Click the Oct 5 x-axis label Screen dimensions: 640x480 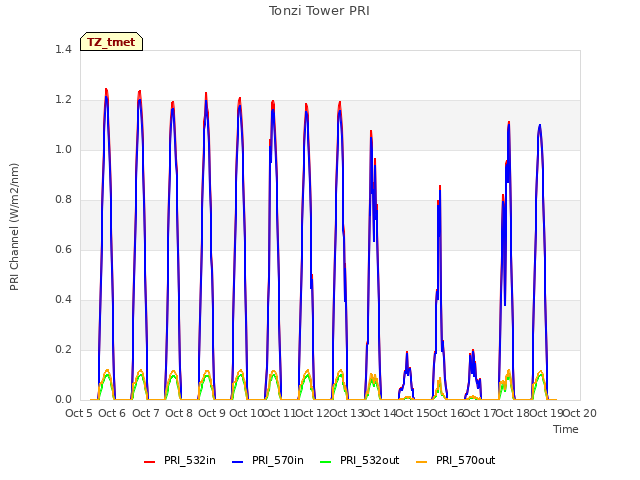click(x=79, y=413)
